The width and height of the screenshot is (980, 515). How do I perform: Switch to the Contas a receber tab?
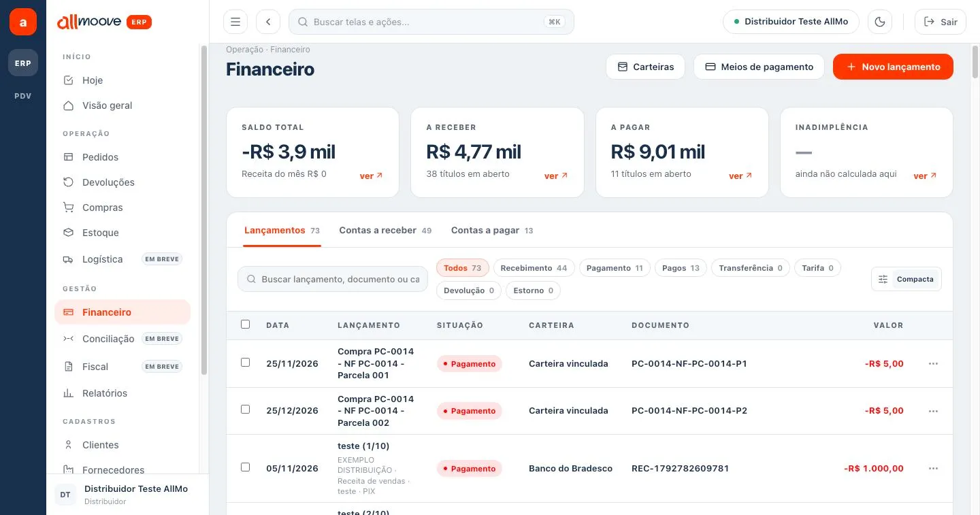385,231
